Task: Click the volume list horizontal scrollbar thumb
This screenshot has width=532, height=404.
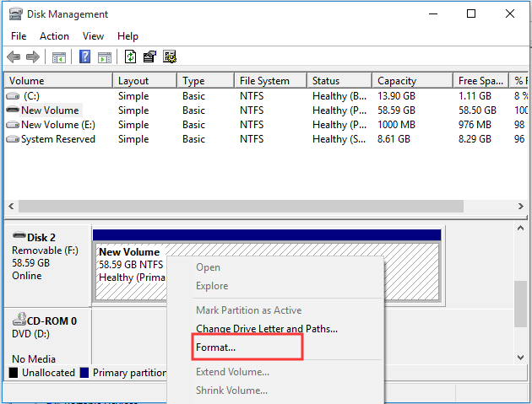Action: 241,206
